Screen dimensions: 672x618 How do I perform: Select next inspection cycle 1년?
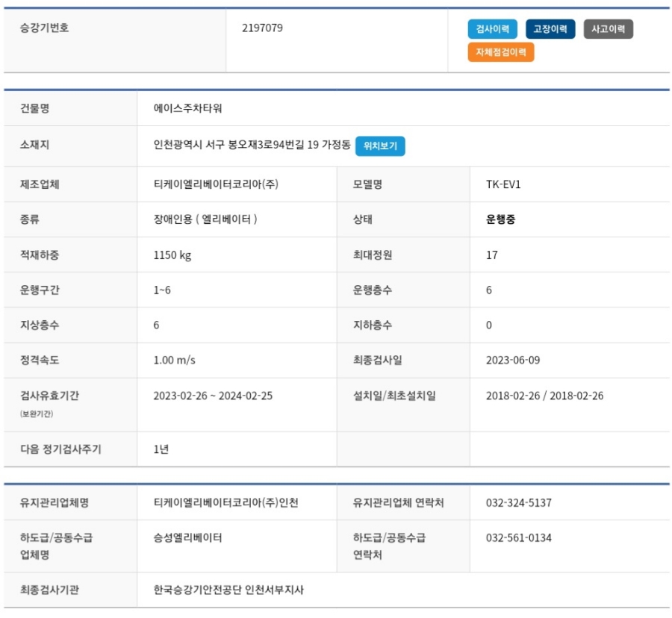(161, 449)
